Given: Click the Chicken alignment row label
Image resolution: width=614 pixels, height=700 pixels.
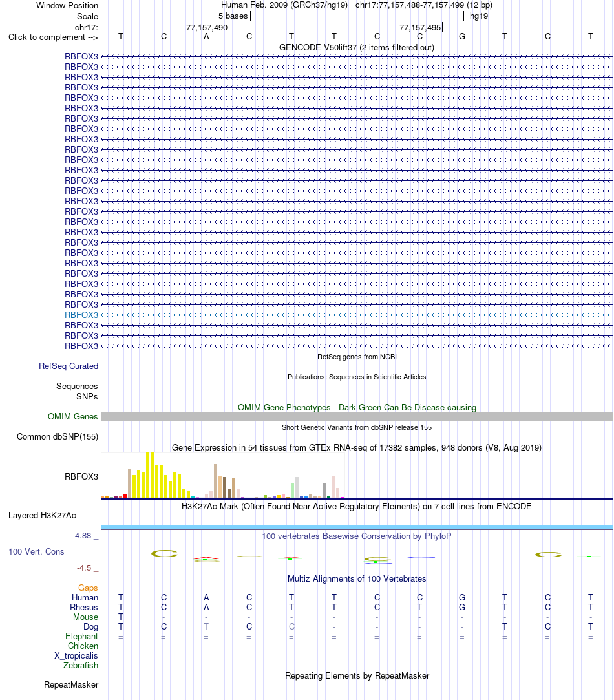Looking at the screenshot, I should coord(83,646).
